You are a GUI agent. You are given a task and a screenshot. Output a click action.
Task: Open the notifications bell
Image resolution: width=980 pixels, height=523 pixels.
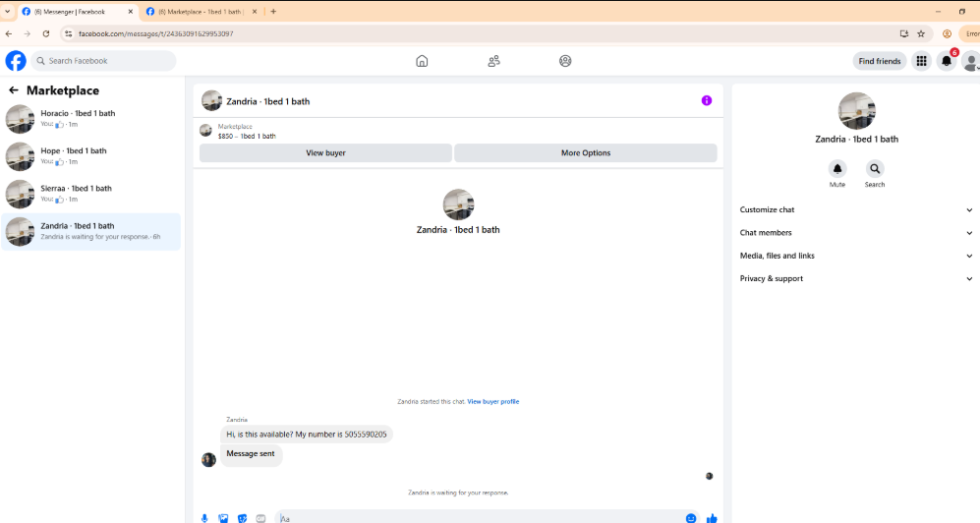(x=947, y=61)
